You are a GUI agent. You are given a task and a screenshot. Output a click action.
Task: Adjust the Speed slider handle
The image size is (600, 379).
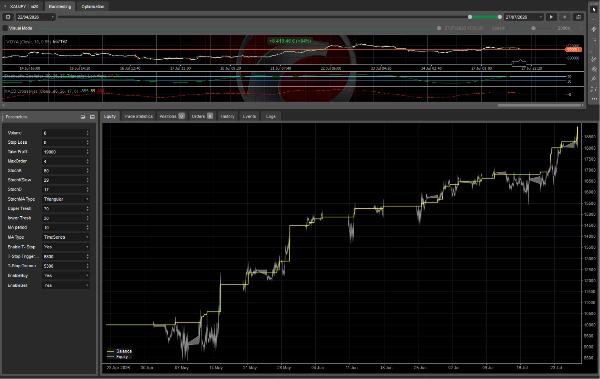[x=533, y=28]
